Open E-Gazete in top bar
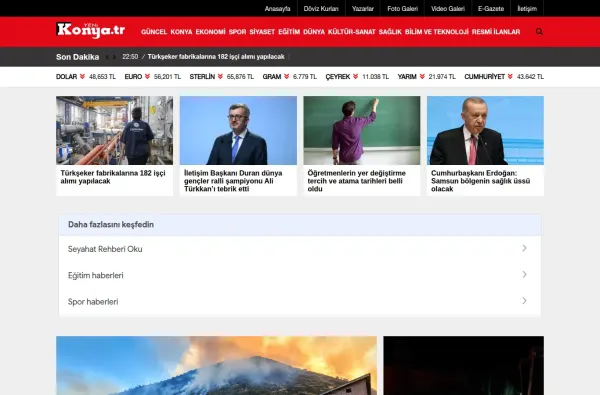The image size is (600, 395). [491, 8]
